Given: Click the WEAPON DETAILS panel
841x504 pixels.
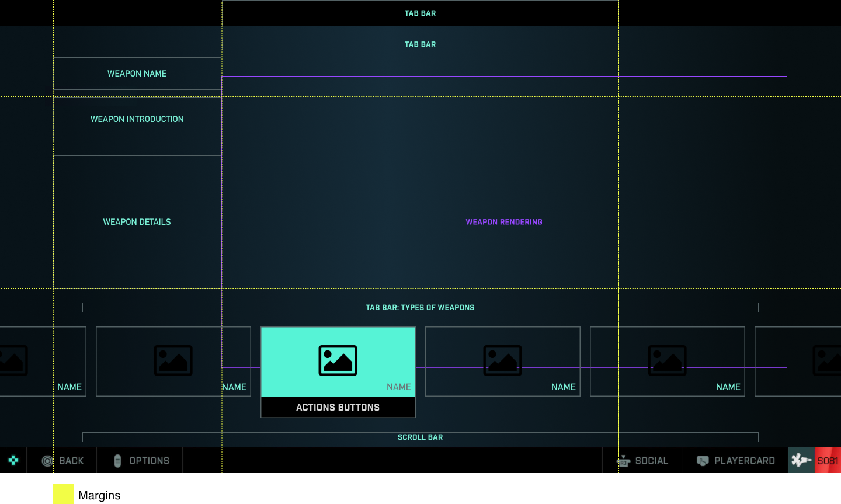Looking at the screenshot, I should coord(137,222).
